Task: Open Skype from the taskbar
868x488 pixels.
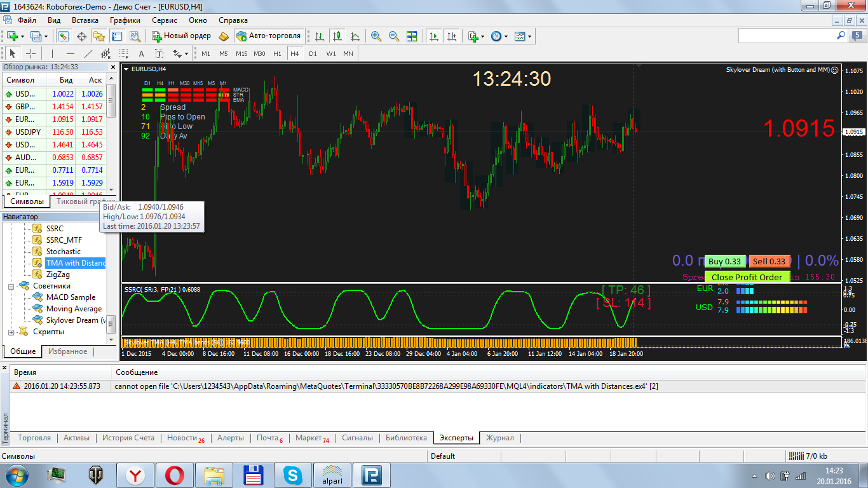Action: pyautogui.click(x=293, y=475)
